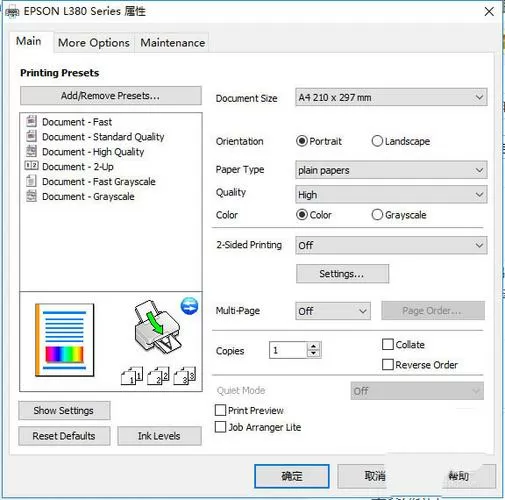Open the Document Size dropdown
Screen dimensions: 505x500
pyautogui.click(x=391, y=97)
